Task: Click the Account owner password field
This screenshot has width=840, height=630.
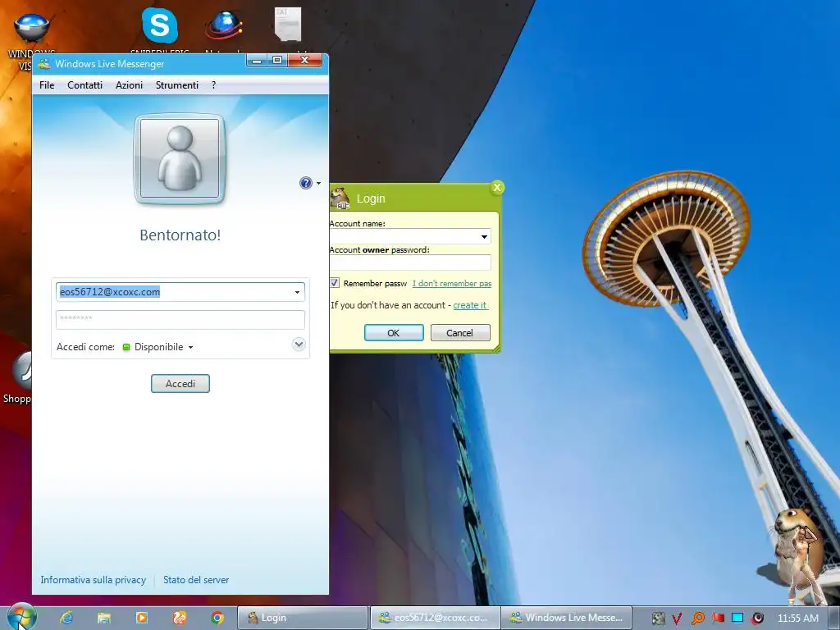Action: 410,262
